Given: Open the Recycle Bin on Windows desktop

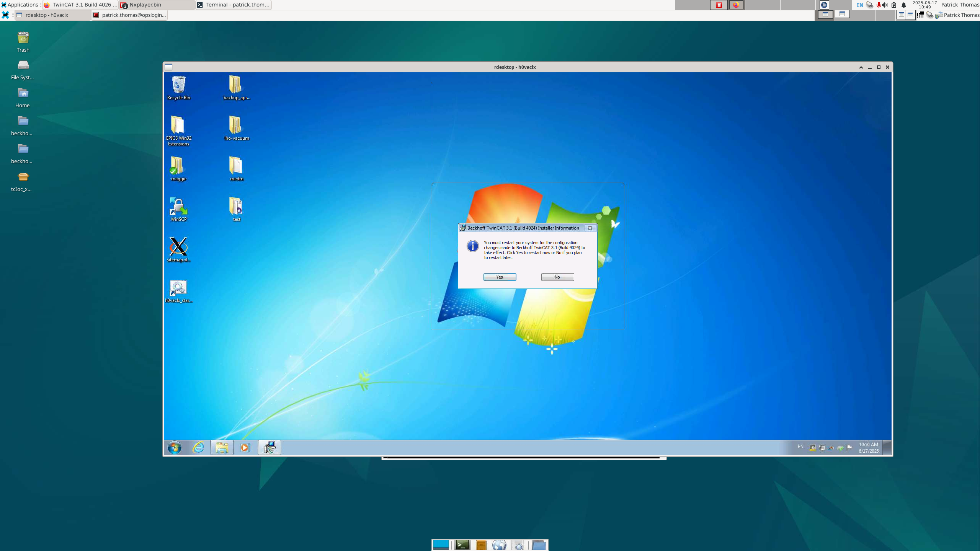Looking at the screenshot, I should [178, 88].
